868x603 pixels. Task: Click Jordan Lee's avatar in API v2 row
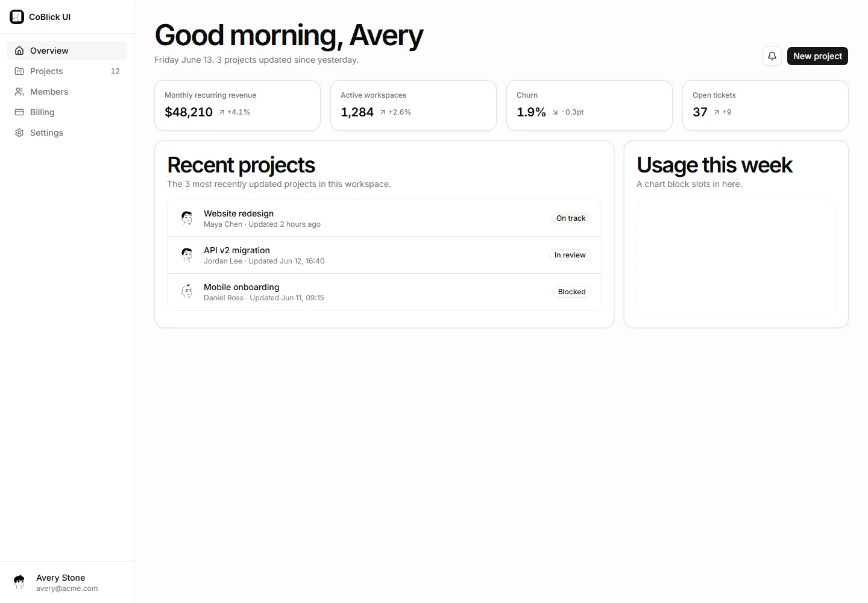click(x=187, y=255)
